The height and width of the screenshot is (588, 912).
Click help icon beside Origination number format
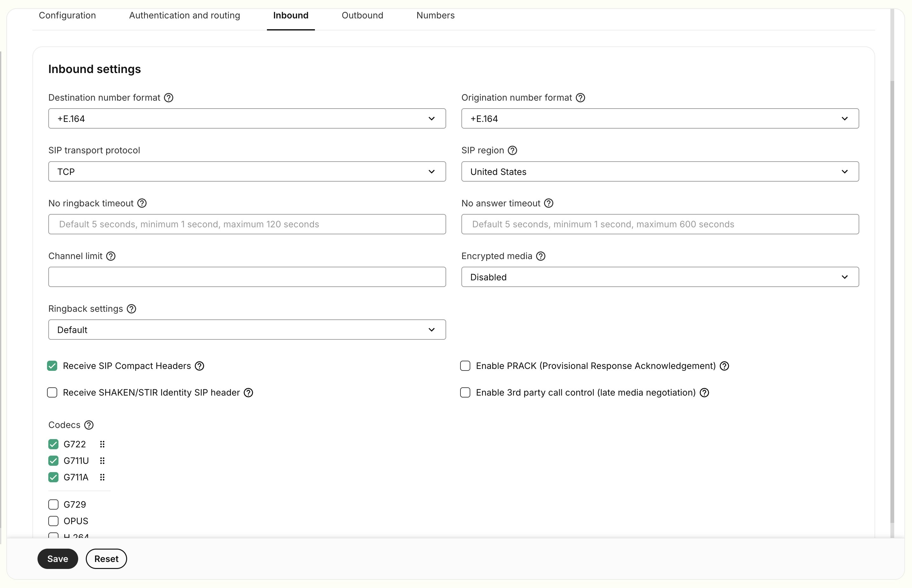[580, 98]
